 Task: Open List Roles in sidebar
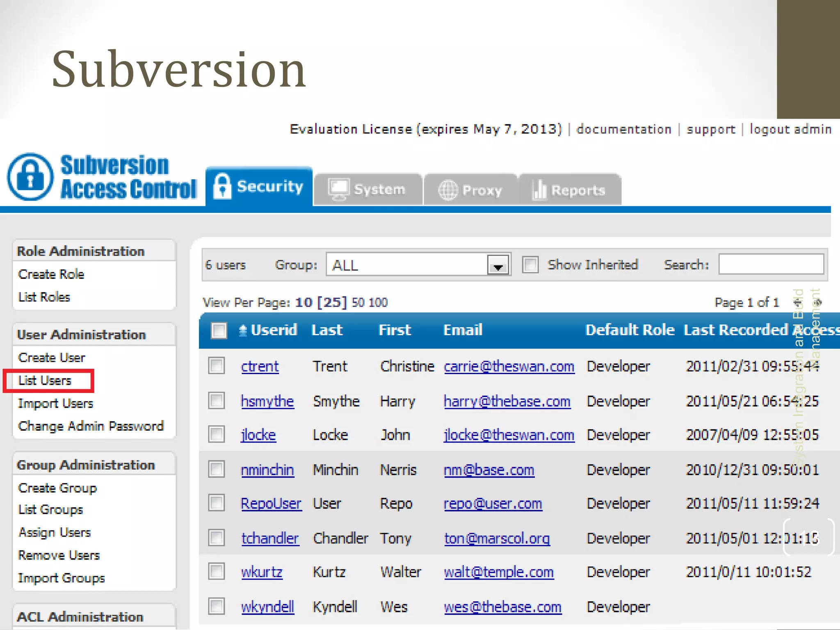[44, 297]
